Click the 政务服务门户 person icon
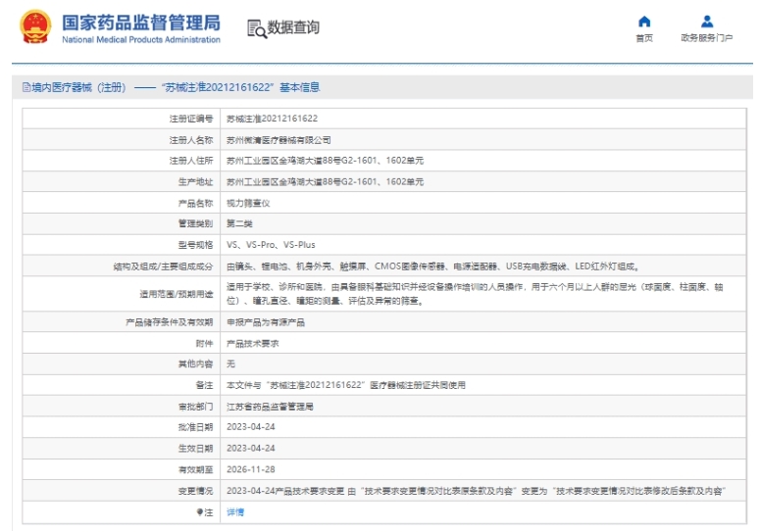The width and height of the screenshot is (760, 532). (x=706, y=22)
